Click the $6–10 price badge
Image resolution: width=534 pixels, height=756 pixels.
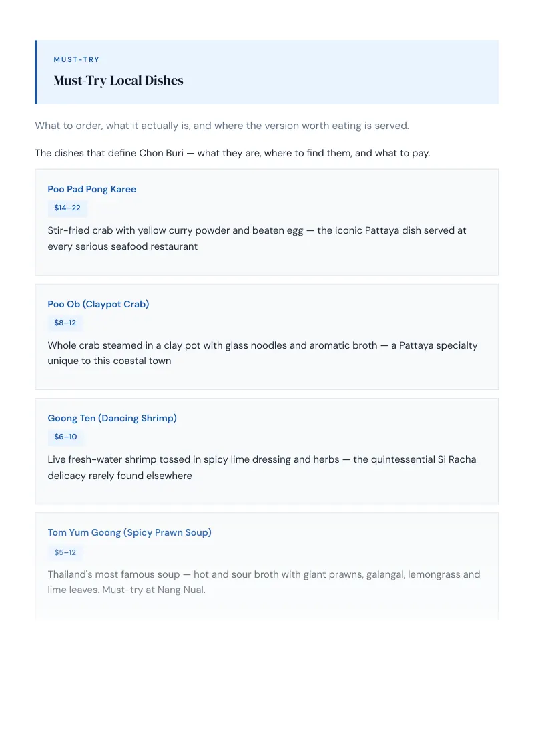coord(65,437)
